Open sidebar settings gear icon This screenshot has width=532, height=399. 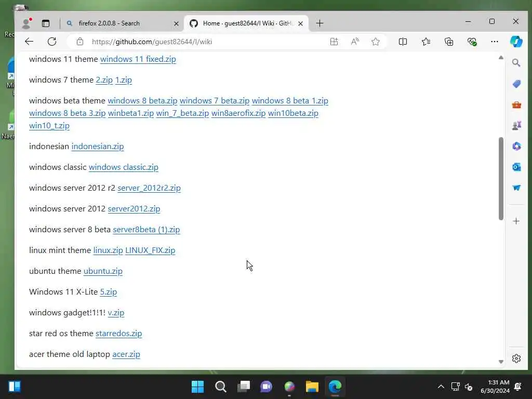(x=516, y=358)
